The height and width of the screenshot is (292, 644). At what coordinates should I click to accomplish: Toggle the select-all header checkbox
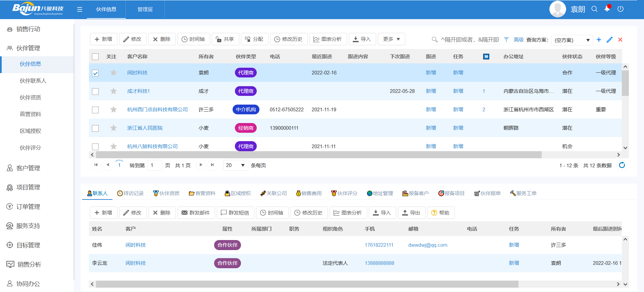click(x=95, y=57)
